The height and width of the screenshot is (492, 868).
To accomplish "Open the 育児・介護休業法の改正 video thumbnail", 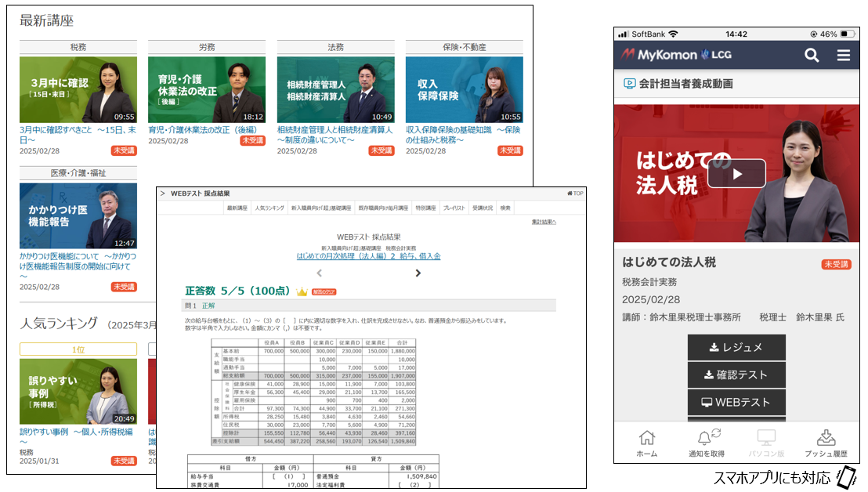I will click(x=206, y=89).
